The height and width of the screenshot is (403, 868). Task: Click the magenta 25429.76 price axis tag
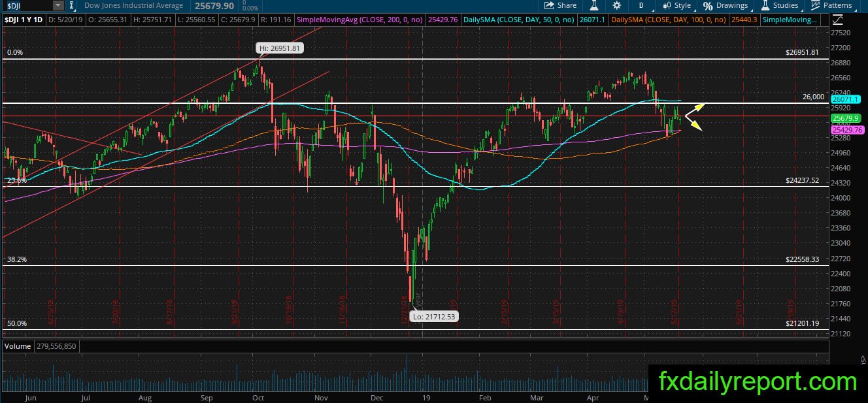tap(848, 130)
